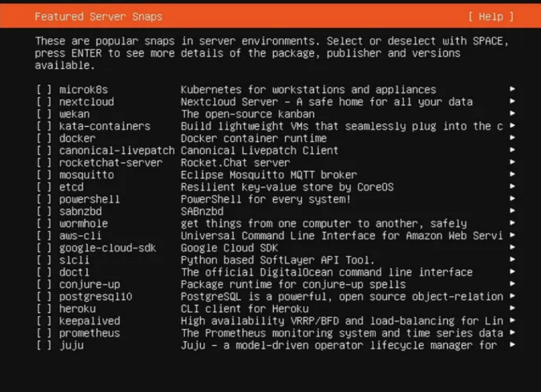Select the docker snap checkbox
The image size is (541, 392).
44,138
